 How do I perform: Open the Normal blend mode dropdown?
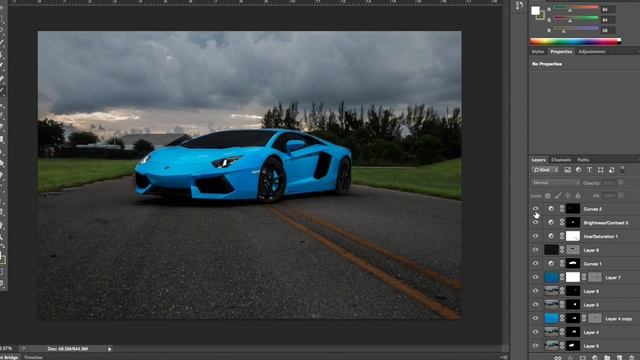tap(556, 183)
